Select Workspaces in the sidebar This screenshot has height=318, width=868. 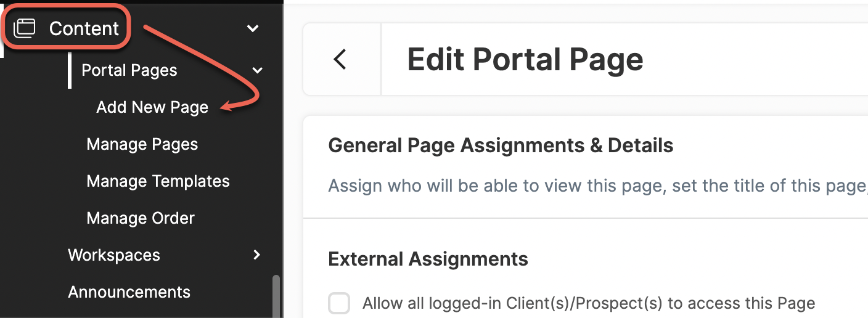114,255
